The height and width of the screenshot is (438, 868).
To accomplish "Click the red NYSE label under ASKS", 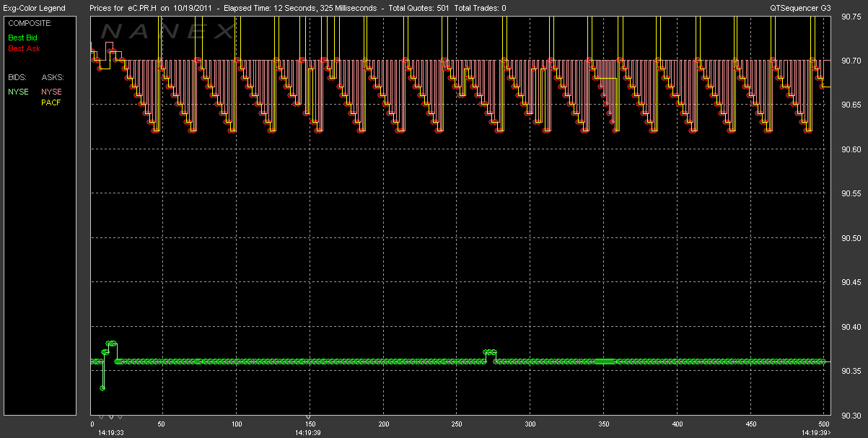I will point(51,92).
